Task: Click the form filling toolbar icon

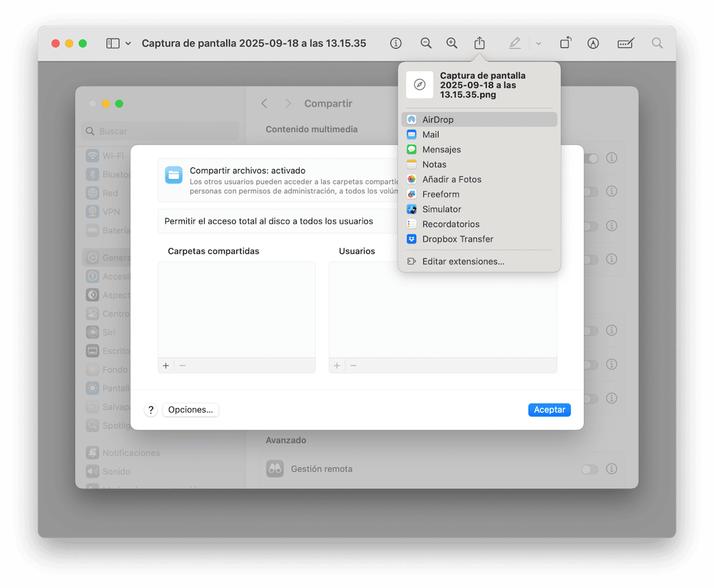Action: [625, 43]
